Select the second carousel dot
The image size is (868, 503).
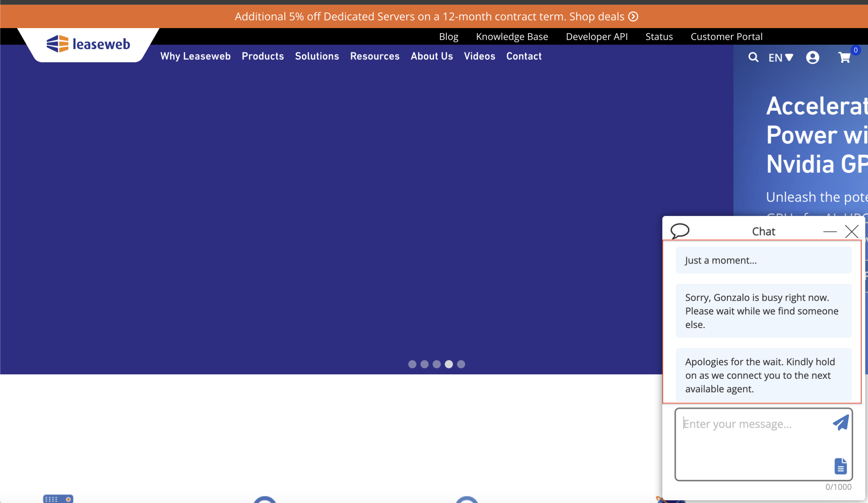tap(425, 364)
